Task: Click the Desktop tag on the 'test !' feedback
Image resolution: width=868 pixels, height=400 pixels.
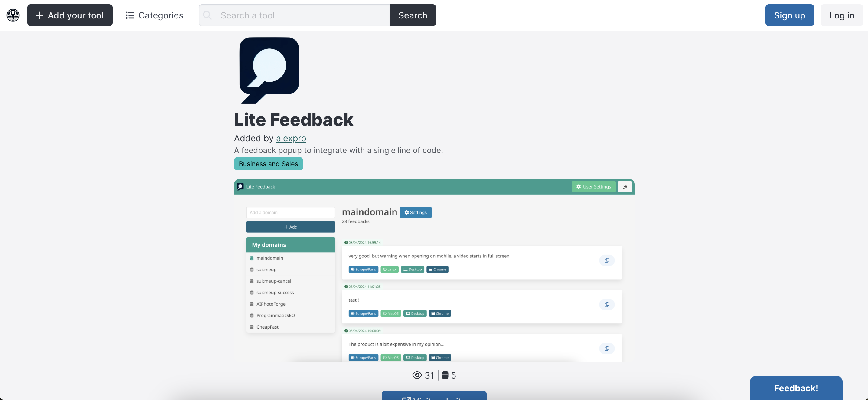Action: click(x=415, y=314)
